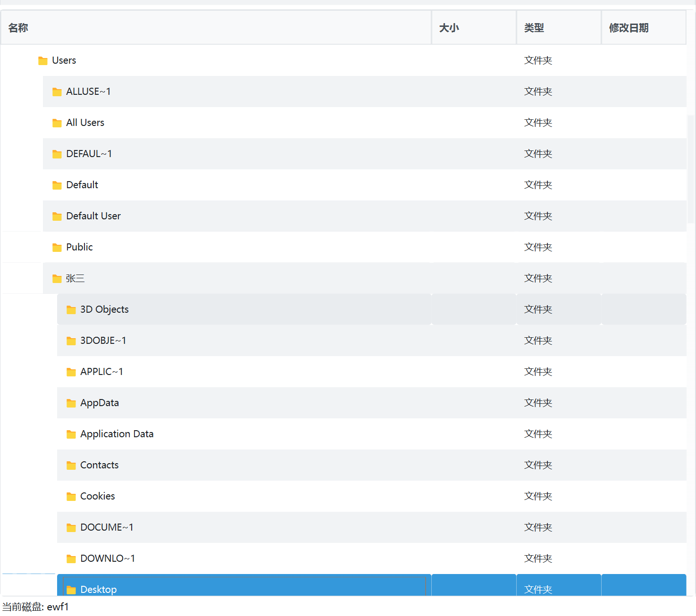The image size is (696, 616).
Task: Click the ALLUSE~1 folder icon
Action: [x=57, y=92]
